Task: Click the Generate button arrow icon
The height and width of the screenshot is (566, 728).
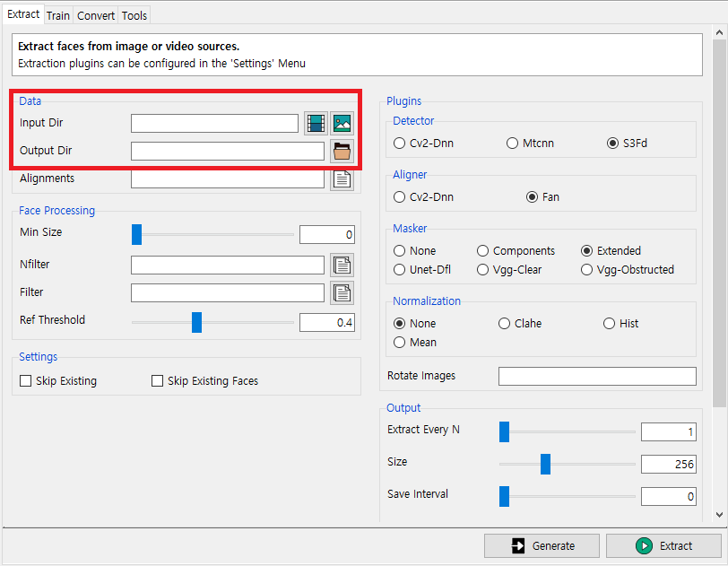Action: point(517,546)
